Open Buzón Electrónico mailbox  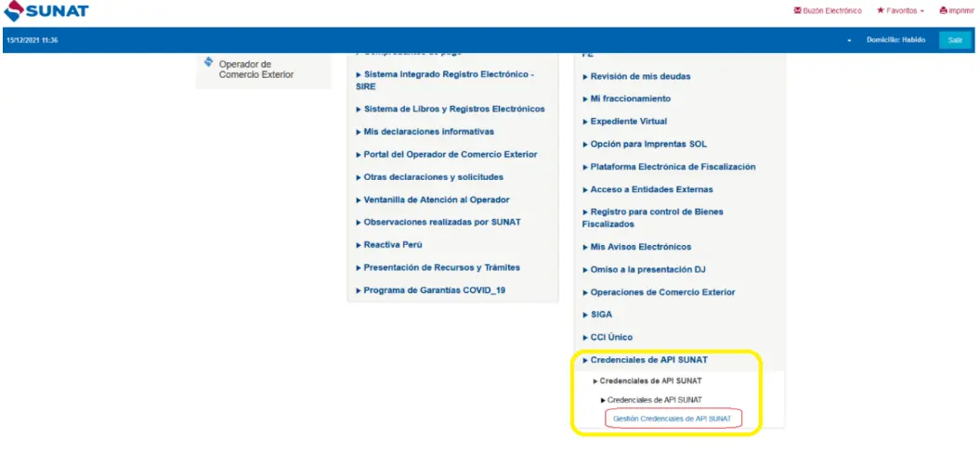click(x=827, y=11)
